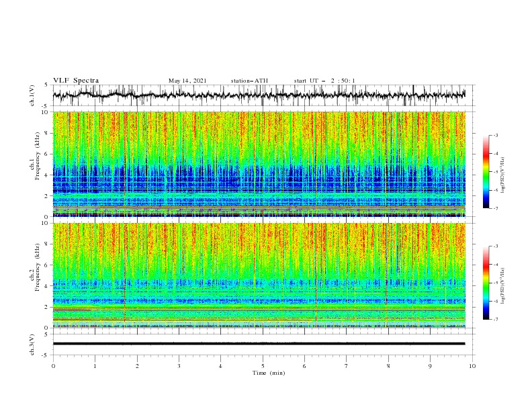Click the 'Time (min)' axis label
532x411 pixels.
click(269, 373)
